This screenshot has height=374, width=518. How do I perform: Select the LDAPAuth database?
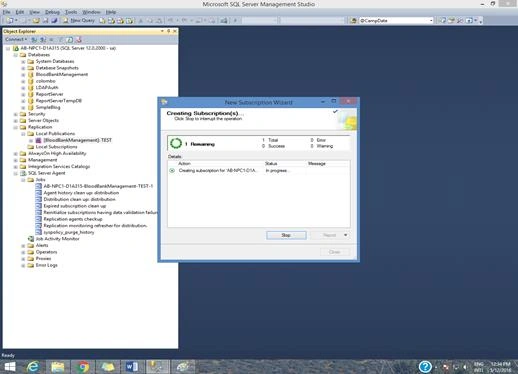click(47, 88)
